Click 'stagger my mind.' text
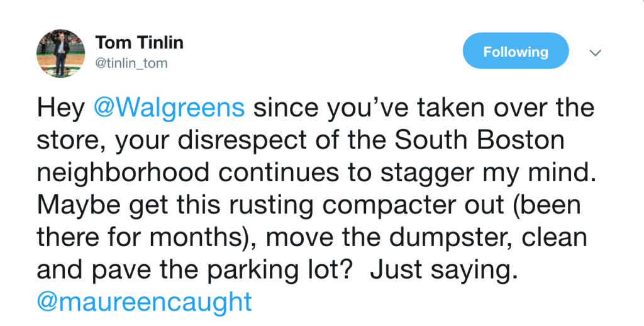 point(488,173)
